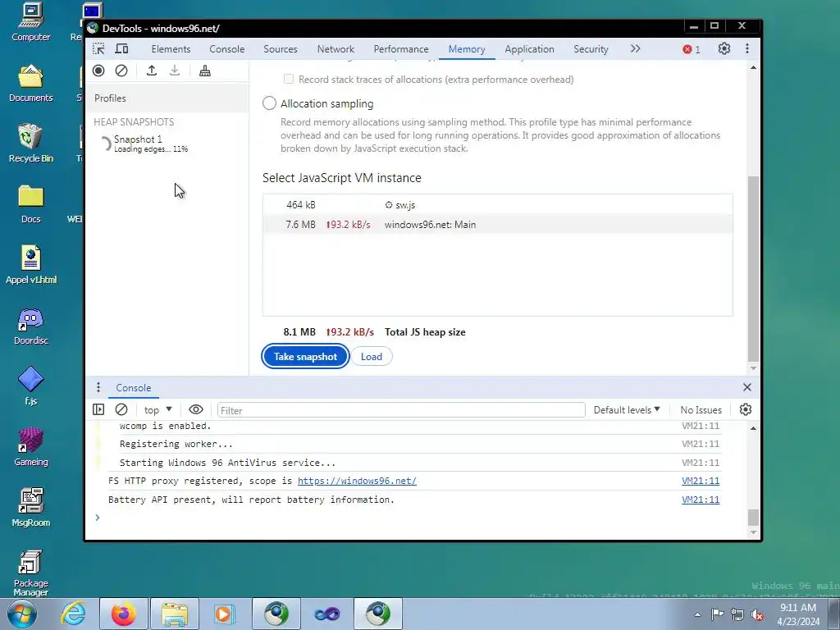The image size is (840, 630).
Task: Open Appel v1.html file icon
Action: pos(31,265)
